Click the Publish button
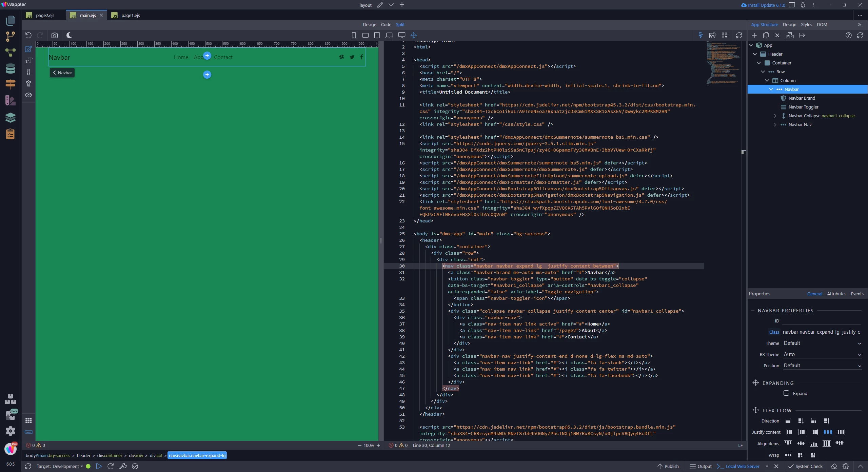 (668, 466)
